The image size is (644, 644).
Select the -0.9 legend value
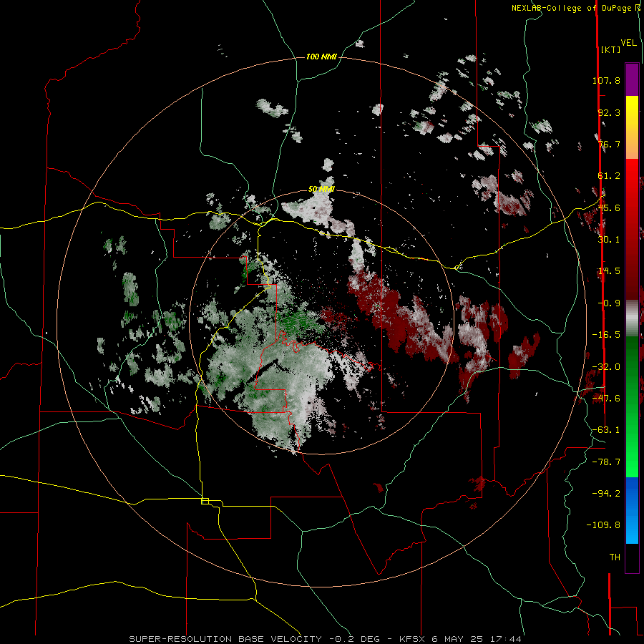pos(609,303)
